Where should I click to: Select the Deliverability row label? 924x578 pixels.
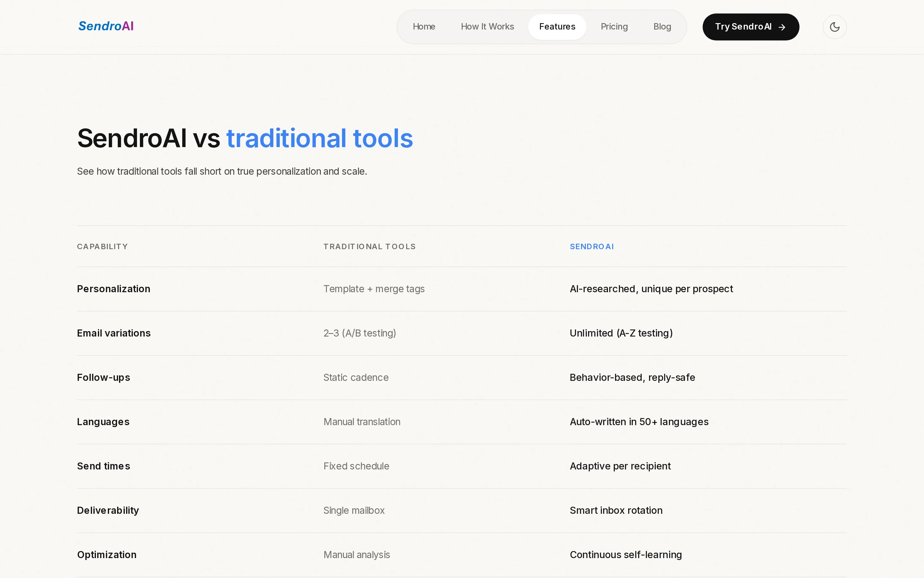108,510
